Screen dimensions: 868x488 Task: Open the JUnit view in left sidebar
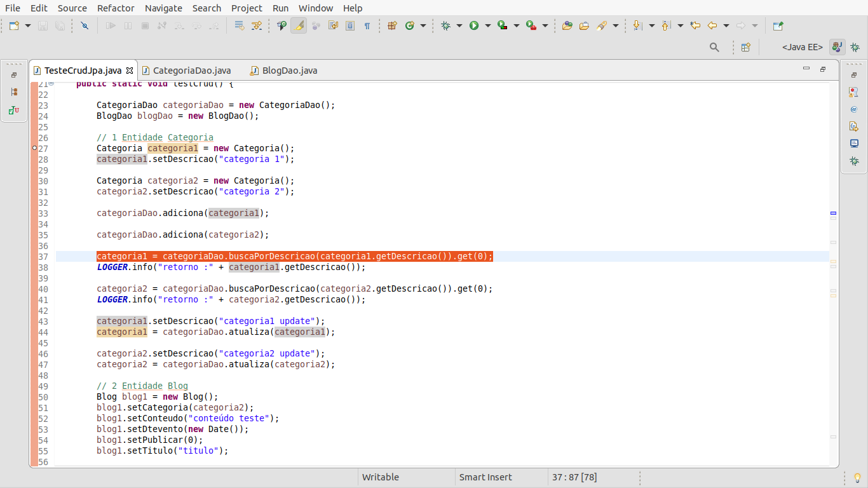(x=14, y=110)
